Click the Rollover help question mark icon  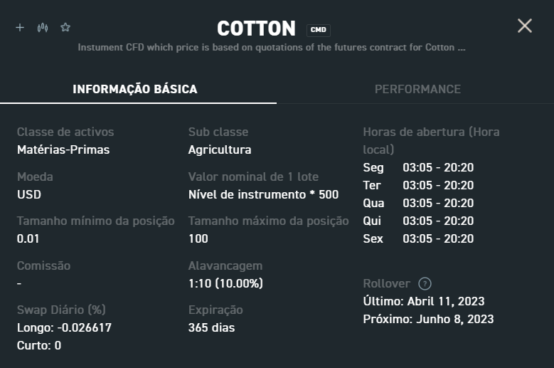(425, 284)
